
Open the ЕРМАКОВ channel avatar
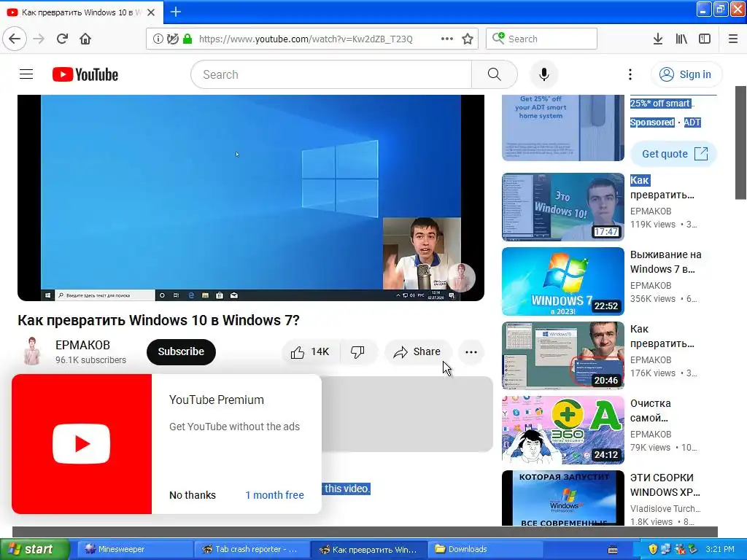pos(32,351)
